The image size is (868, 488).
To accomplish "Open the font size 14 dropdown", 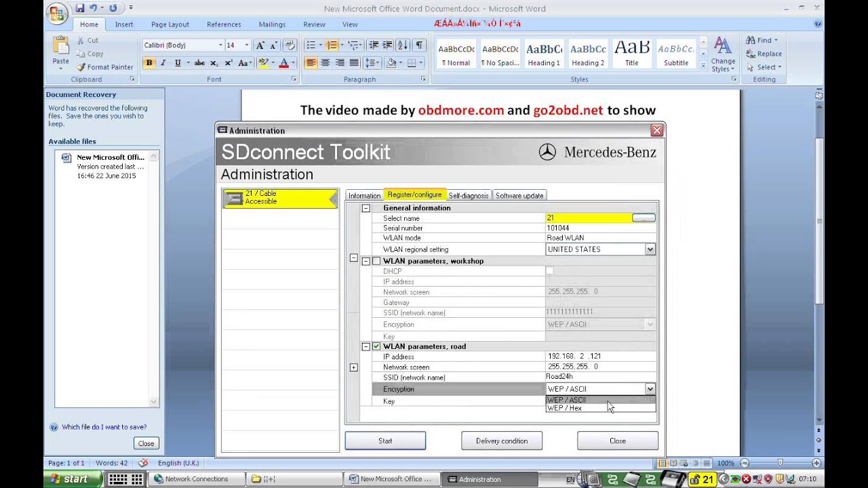I will click(x=247, y=45).
